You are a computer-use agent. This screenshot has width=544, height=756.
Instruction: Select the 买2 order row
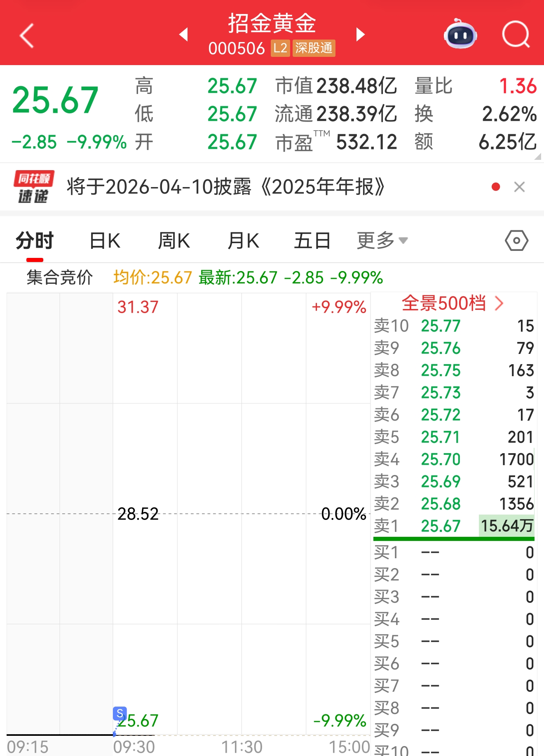tap(454, 575)
